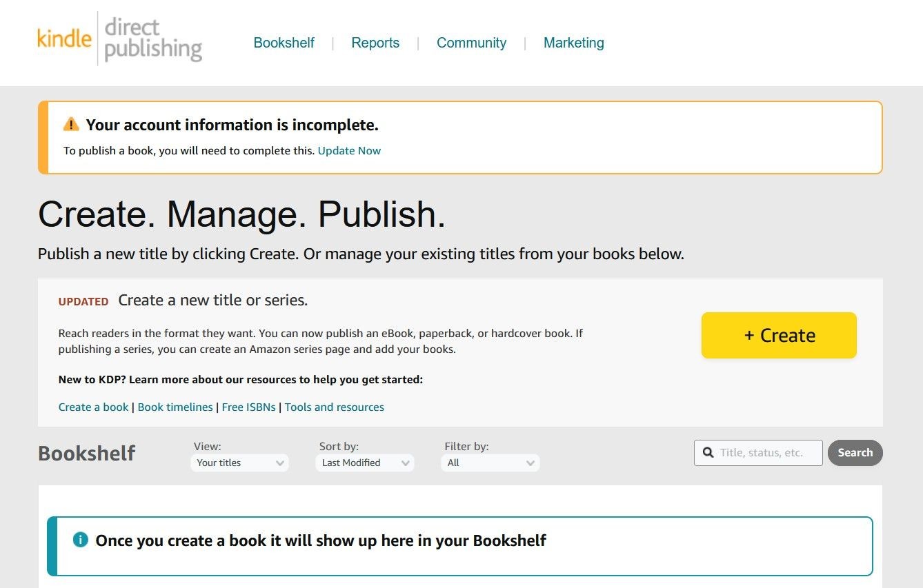Open the Reports menu item
This screenshot has height=588, width=923.
(x=375, y=43)
